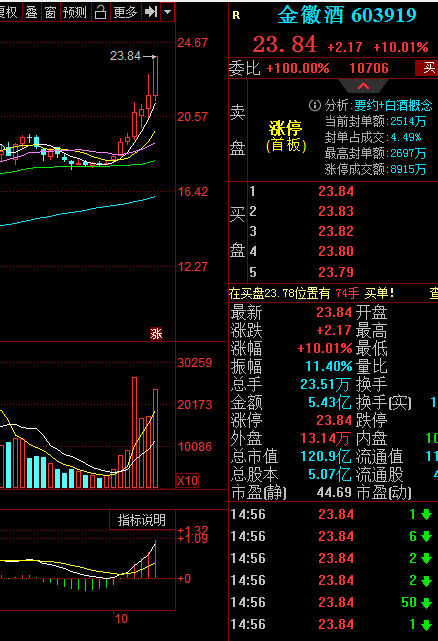This screenshot has height=641, width=438.
Task: Click 最高封单额 value 2697万
Action: [x=408, y=153]
